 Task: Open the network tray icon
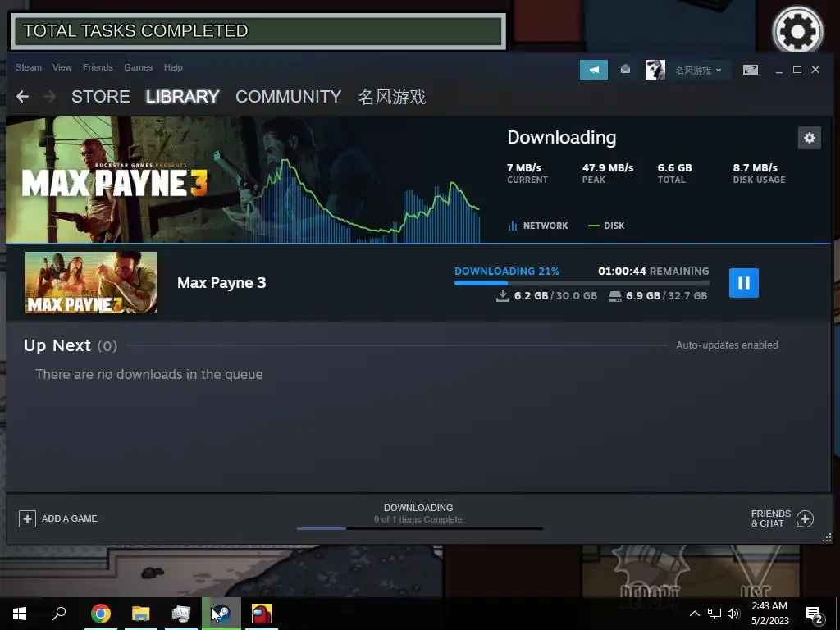pyautogui.click(x=714, y=614)
